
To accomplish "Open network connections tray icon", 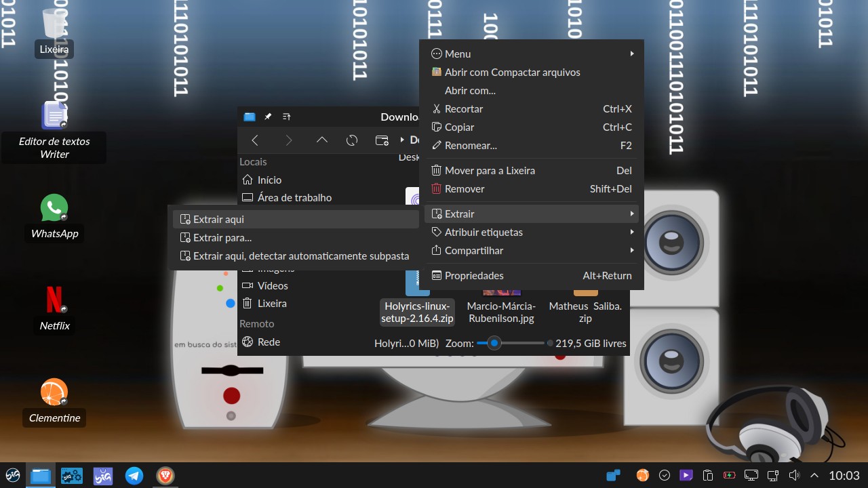I will coord(772,475).
